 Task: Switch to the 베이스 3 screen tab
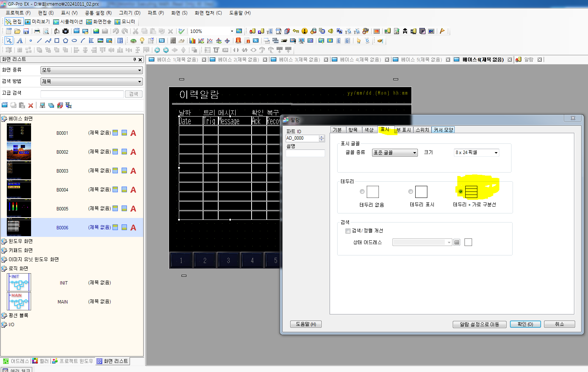[x=299, y=59]
